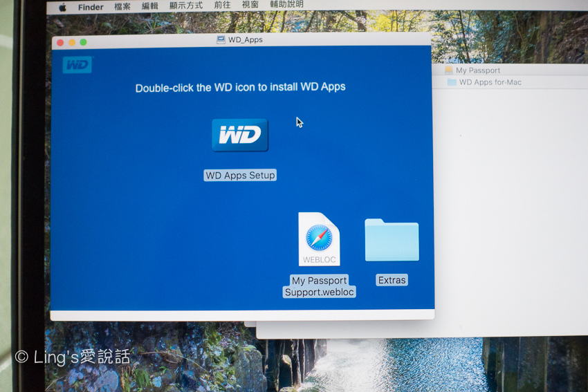Screen dimensions: 588x392
Task: Open the 視窗 menu
Action: point(250,5)
